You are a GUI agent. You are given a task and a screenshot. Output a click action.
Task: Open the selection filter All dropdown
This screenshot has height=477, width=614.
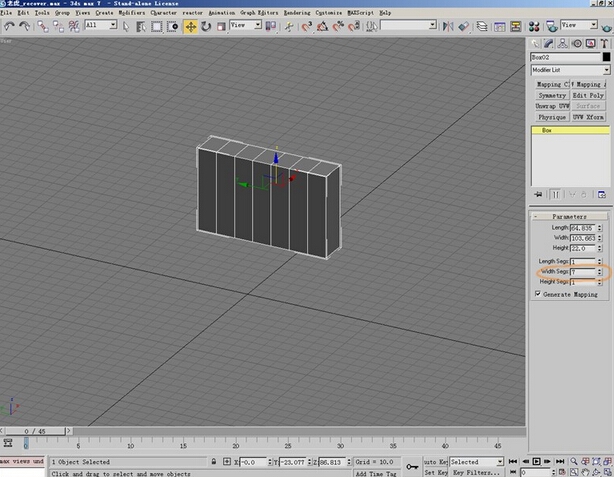(101, 25)
